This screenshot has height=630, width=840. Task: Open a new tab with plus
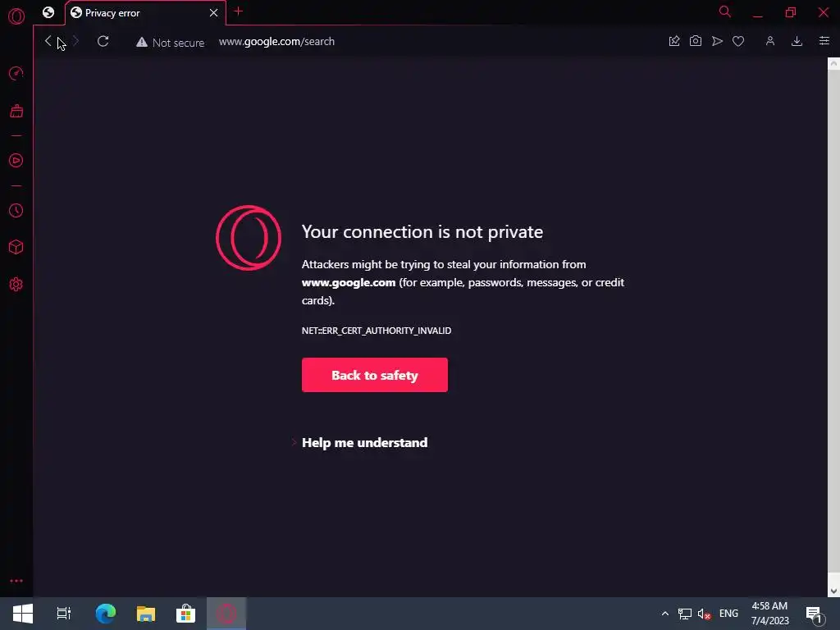(239, 11)
